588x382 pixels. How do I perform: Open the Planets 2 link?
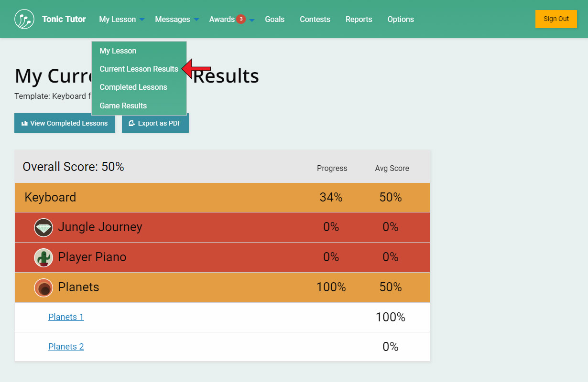[66, 346]
